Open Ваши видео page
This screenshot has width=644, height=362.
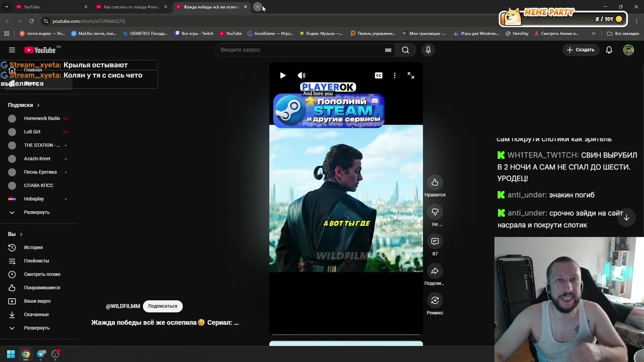pyautogui.click(x=38, y=301)
